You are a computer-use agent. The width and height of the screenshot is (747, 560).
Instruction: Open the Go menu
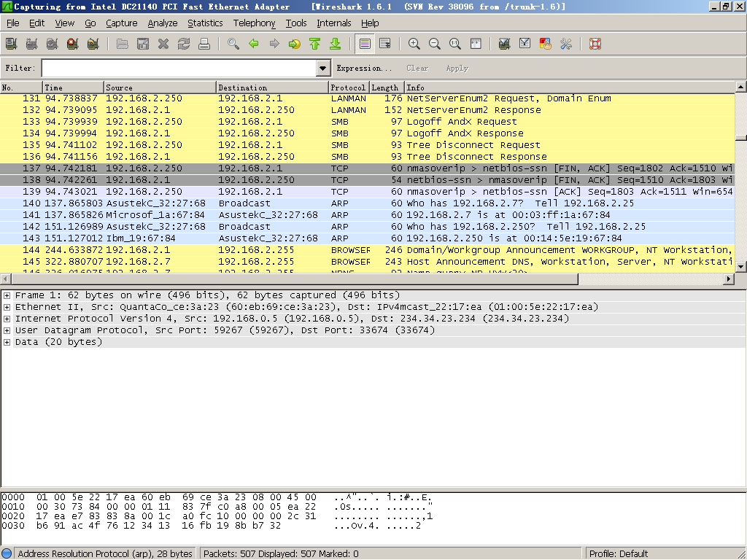coord(90,23)
